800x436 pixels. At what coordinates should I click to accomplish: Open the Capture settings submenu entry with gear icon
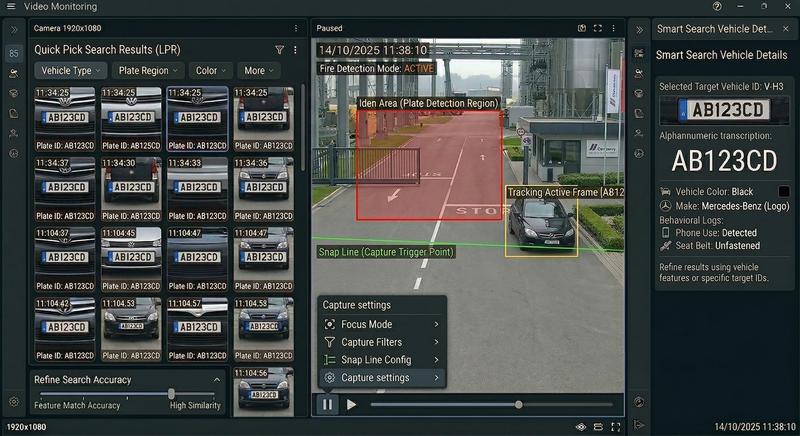coord(382,378)
